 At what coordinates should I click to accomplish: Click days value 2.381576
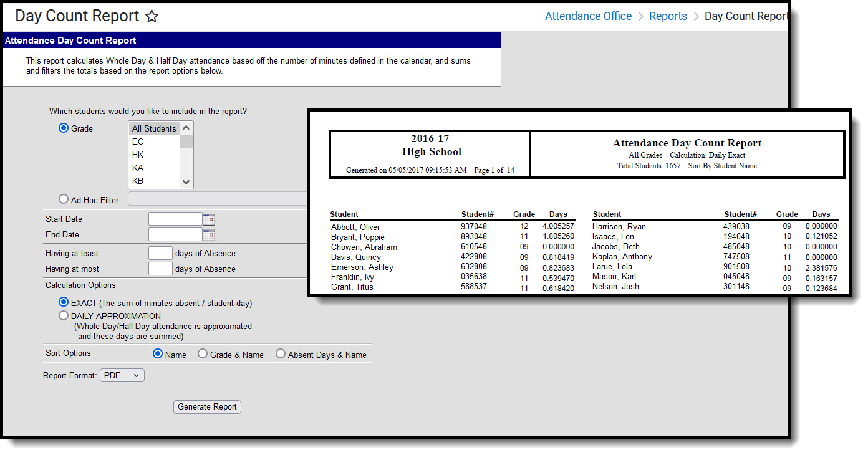(x=821, y=267)
